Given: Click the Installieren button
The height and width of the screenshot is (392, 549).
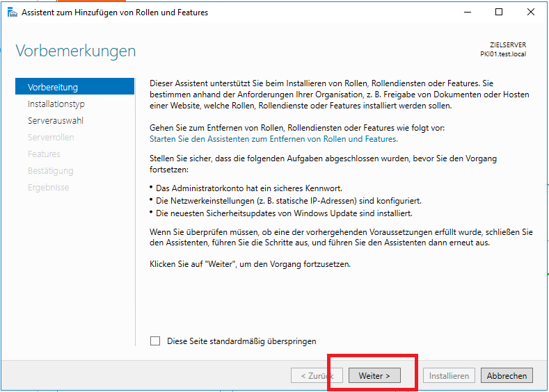Looking at the screenshot, I should click(x=449, y=375).
